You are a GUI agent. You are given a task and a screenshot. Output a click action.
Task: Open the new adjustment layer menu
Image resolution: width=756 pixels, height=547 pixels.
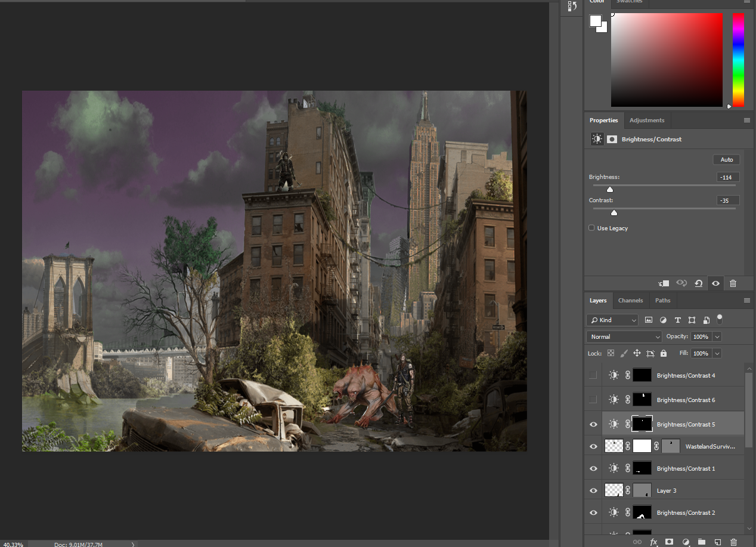point(685,542)
